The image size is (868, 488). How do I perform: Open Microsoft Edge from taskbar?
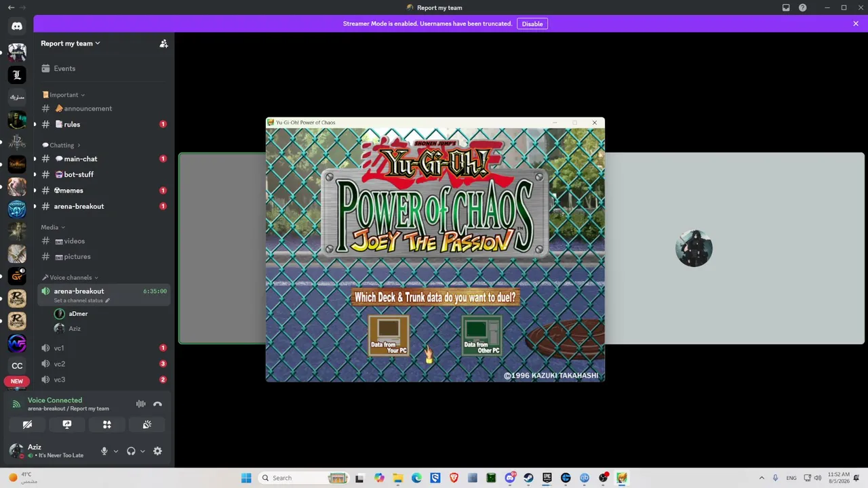[416, 478]
